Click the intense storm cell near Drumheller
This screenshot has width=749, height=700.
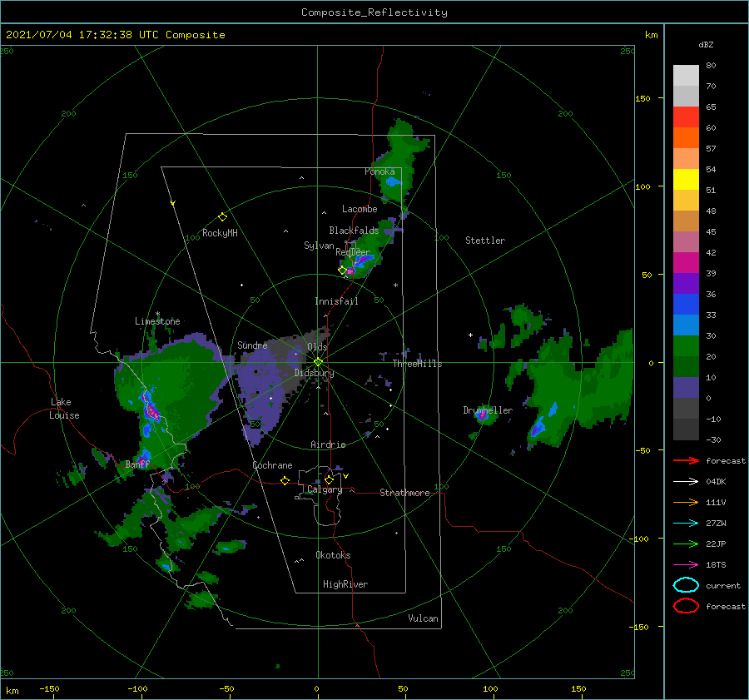[x=483, y=415]
